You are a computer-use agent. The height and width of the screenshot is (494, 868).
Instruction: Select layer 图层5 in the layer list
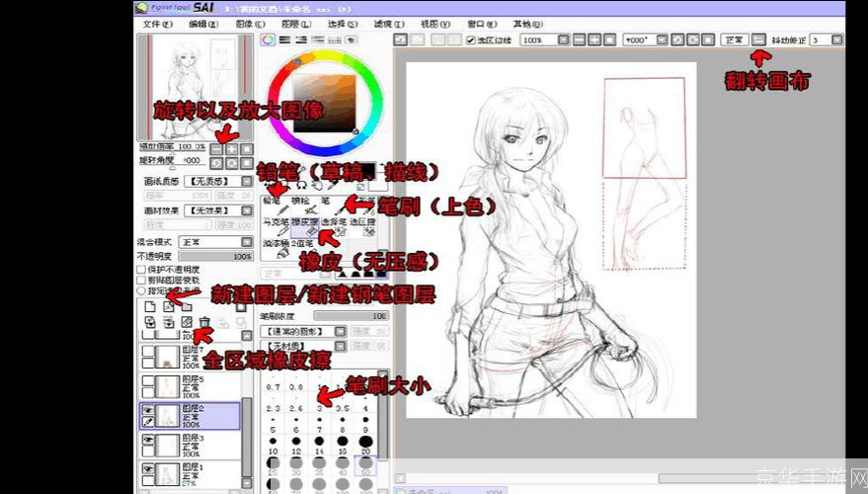coord(190,386)
